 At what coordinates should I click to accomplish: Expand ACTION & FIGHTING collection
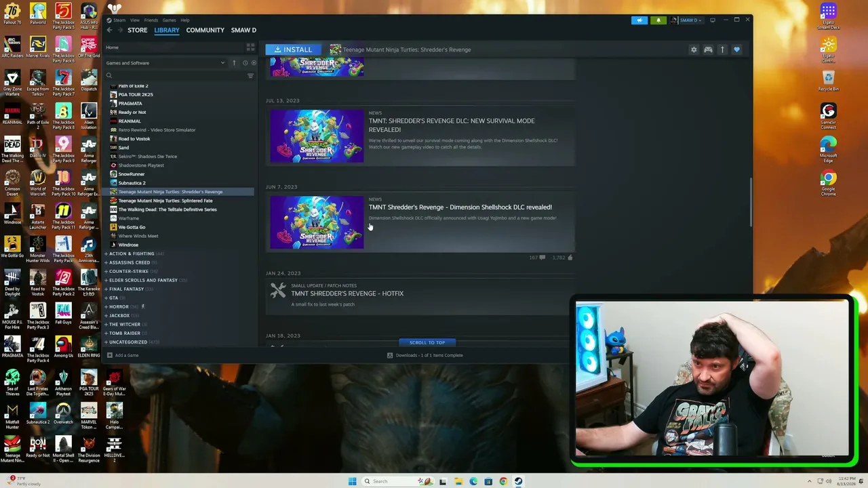[x=132, y=253]
